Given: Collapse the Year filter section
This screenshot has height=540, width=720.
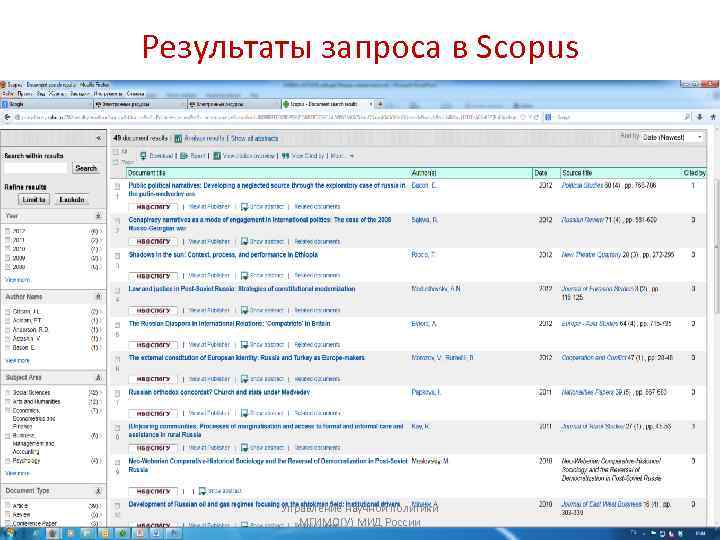Looking at the screenshot, I should (98, 216).
